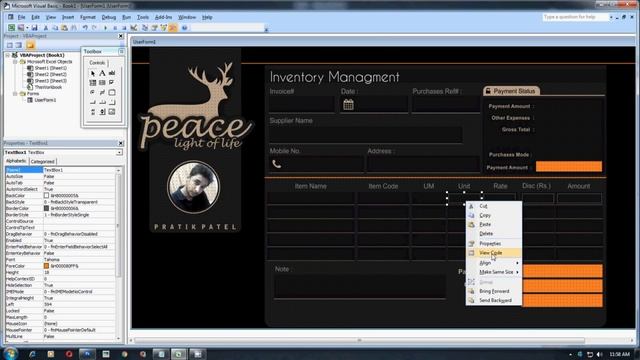Choose Copy from the context menu

tap(493, 215)
